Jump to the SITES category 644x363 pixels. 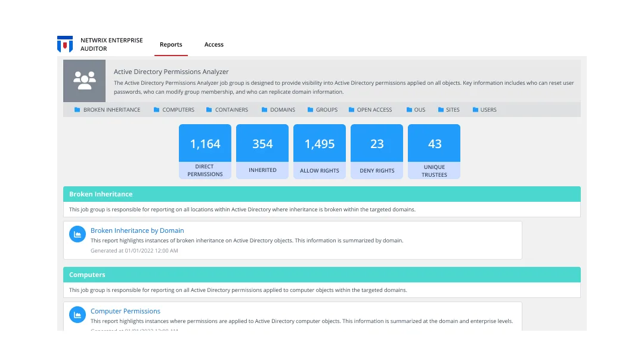(x=453, y=110)
